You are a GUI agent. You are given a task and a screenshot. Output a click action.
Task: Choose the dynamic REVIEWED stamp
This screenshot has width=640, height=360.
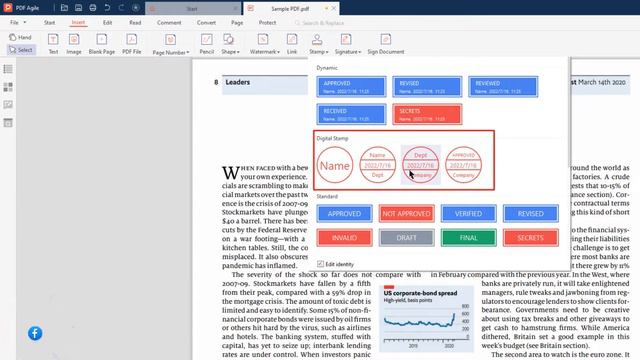pyautogui.click(x=503, y=87)
